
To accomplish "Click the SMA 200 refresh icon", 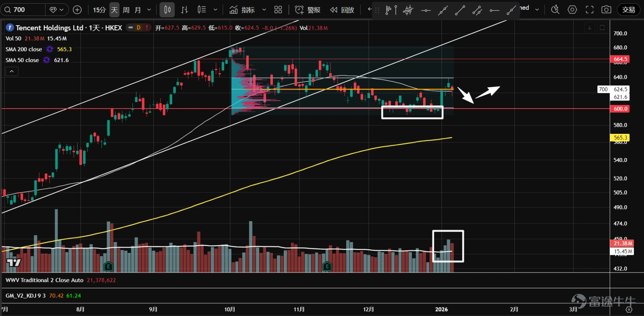I will pyautogui.click(x=50, y=49).
